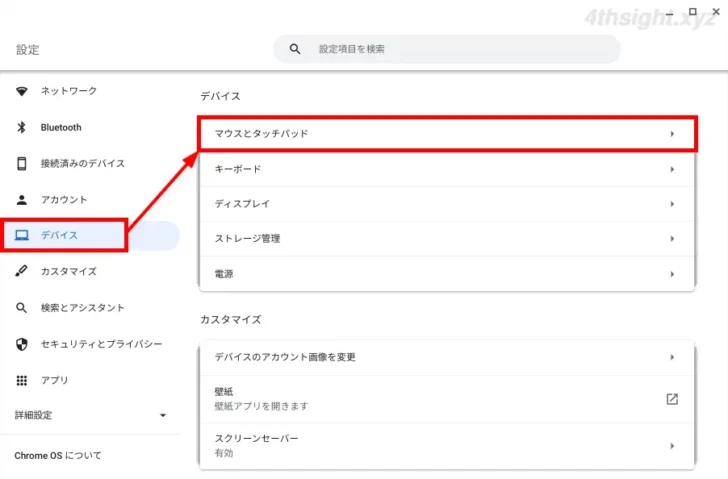Click the デバイス section heading

(220, 96)
